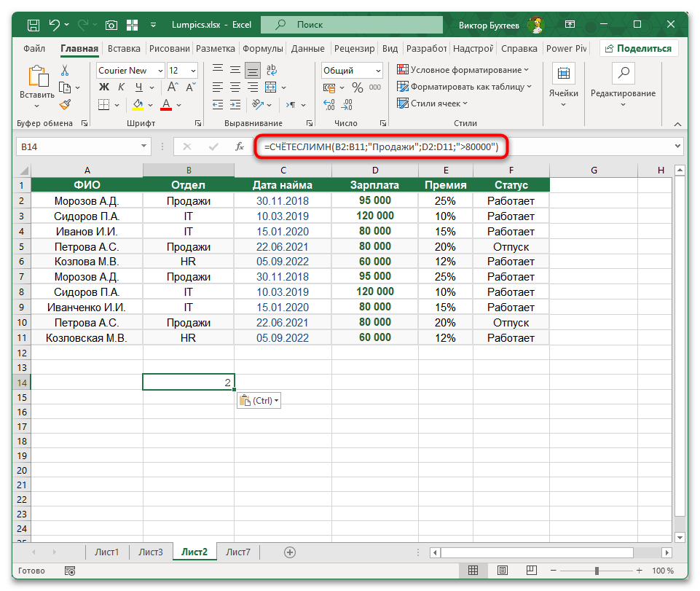The width and height of the screenshot is (700, 591).
Task: Switch to the Данные ribbon tab
Action: (x=307, y=49)
